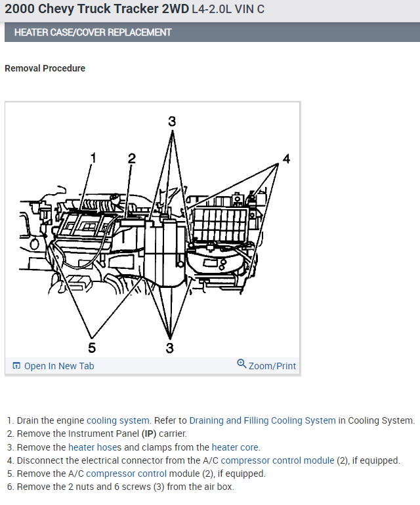
Task: Click the 'L4-2.0L VIN C' engine text
Action: pos(228,9)
